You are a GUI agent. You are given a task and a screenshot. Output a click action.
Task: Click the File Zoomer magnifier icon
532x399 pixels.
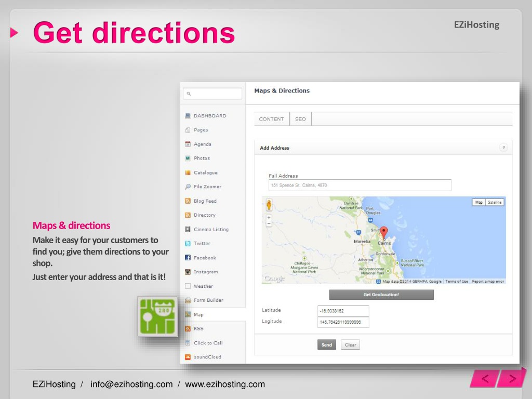[x=188, y=187]
